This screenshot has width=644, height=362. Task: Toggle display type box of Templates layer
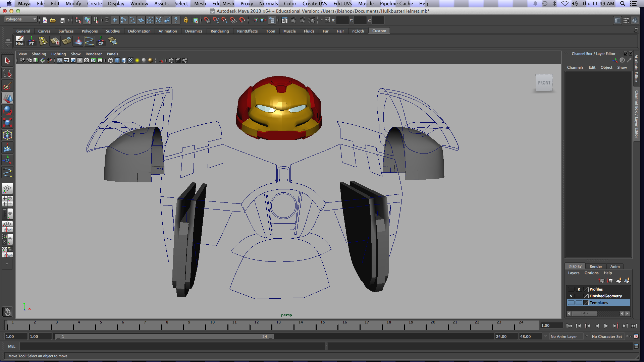tap(579, 303)
